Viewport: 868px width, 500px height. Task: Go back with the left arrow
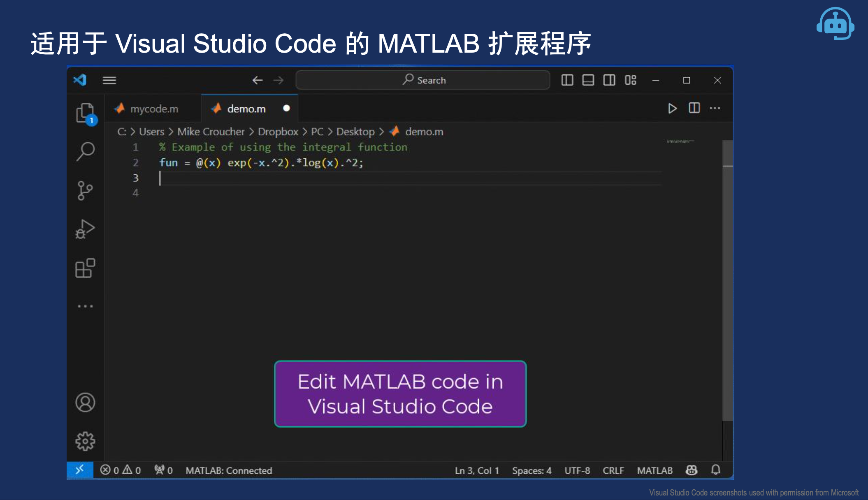[x=258, y=80]
